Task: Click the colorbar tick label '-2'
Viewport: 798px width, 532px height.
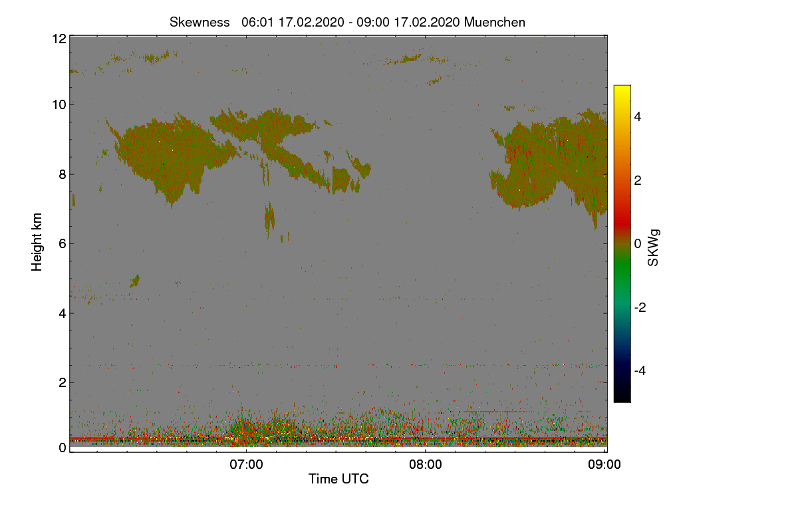Action: (641, 307)
